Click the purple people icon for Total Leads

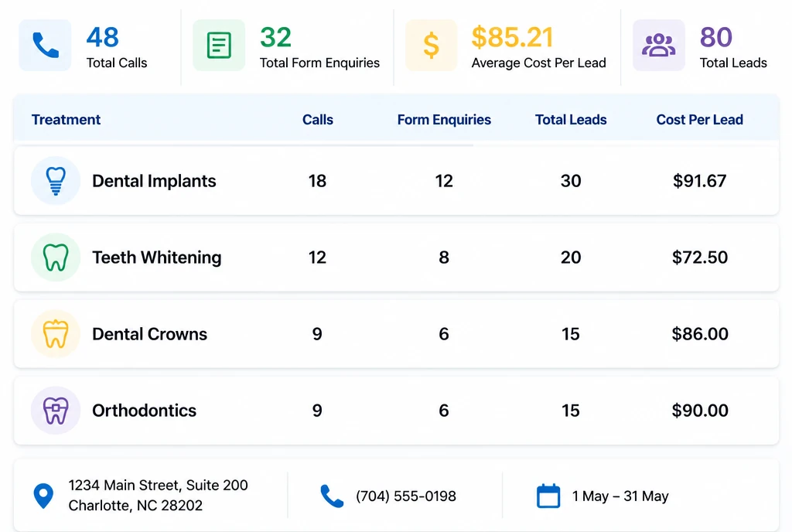(x=659, y=46)
